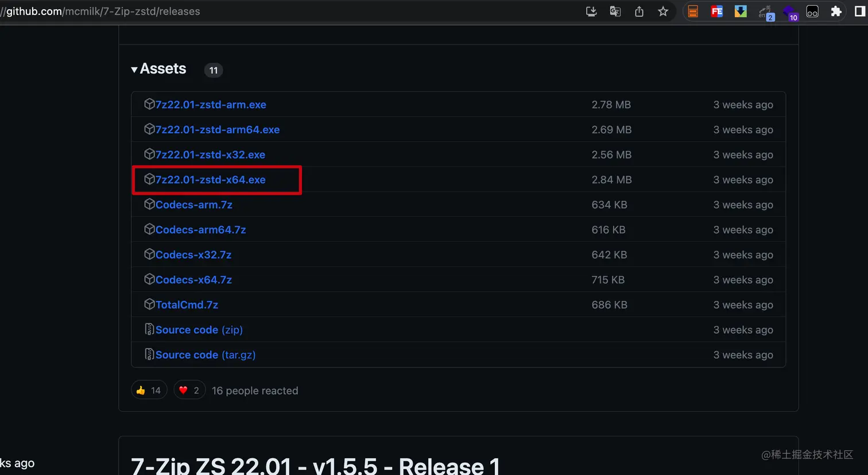Image resolution: width=868 pixels, height=475 pixels.
Task: Open the 7z22.01-zstd-arm.exe download link
Action: click(x=211, y=105)
